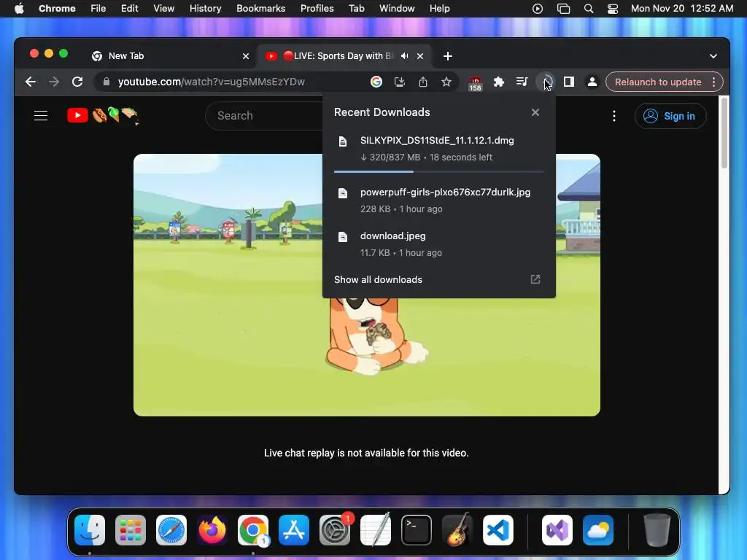The height and width of the screenshot is (560, 747).
Task: Open the Apple menu
Action: [x=19, y=9]
